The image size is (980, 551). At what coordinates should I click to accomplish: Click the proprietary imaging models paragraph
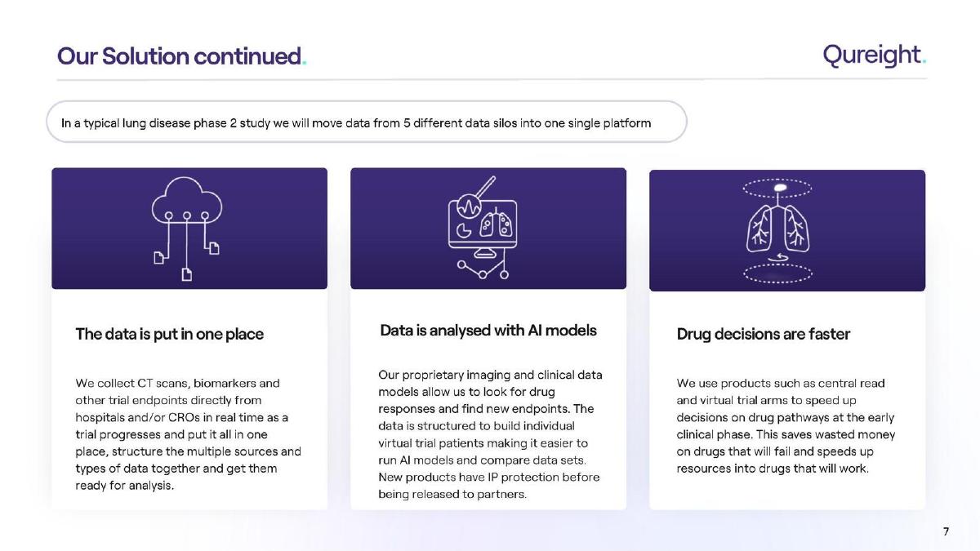(x=491, y=434)
